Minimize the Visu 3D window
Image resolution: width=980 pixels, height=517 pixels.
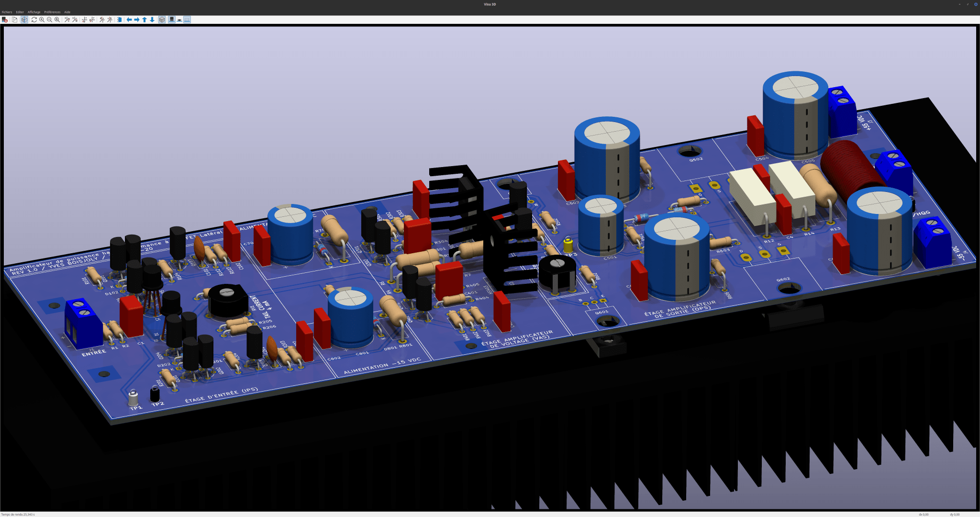[959, 4]
